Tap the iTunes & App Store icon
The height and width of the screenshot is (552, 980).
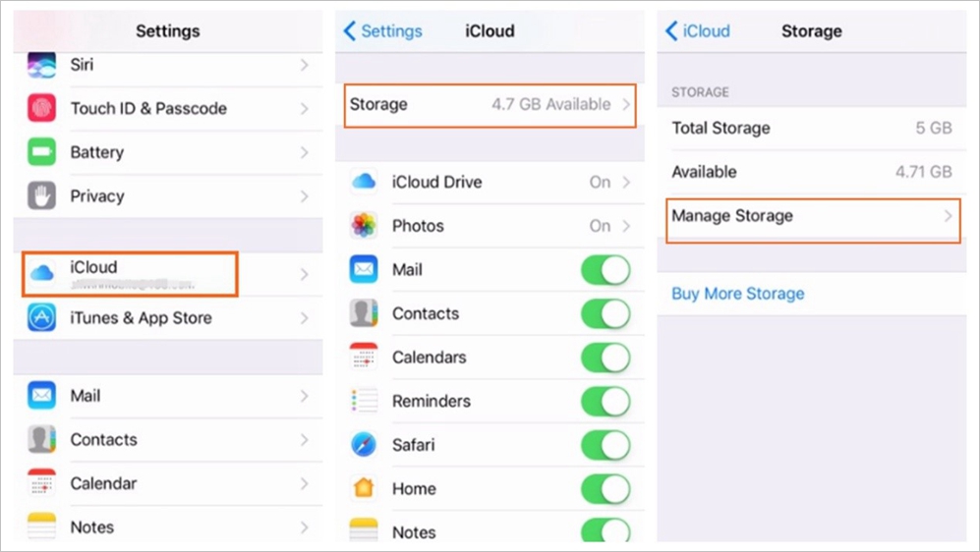point(42,318)
